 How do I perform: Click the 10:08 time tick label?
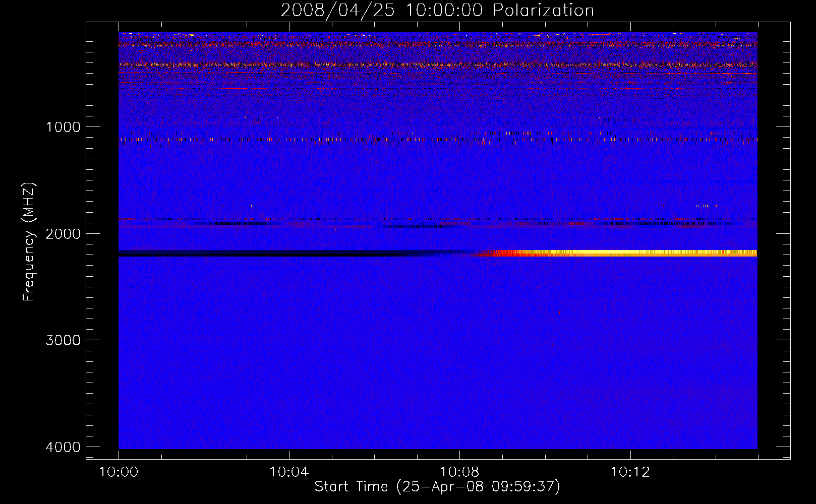click(459, 472)
